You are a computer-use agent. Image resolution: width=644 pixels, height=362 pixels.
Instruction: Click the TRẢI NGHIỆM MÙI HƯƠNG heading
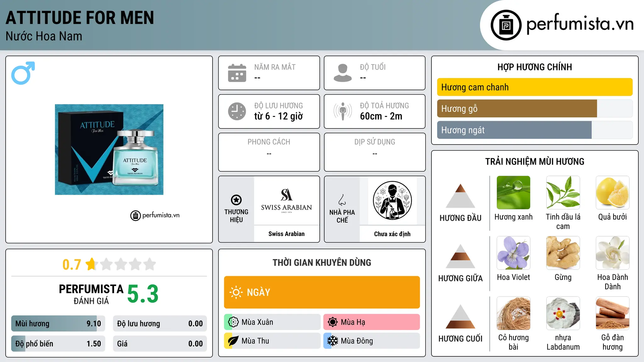[x=535, y=162]
